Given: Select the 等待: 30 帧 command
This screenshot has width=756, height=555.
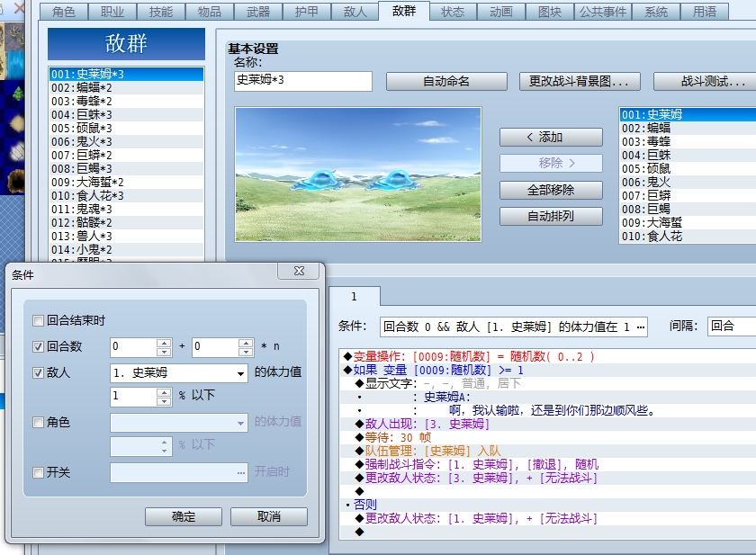Looking at the screenshot, I should click(x=548, y=438).
